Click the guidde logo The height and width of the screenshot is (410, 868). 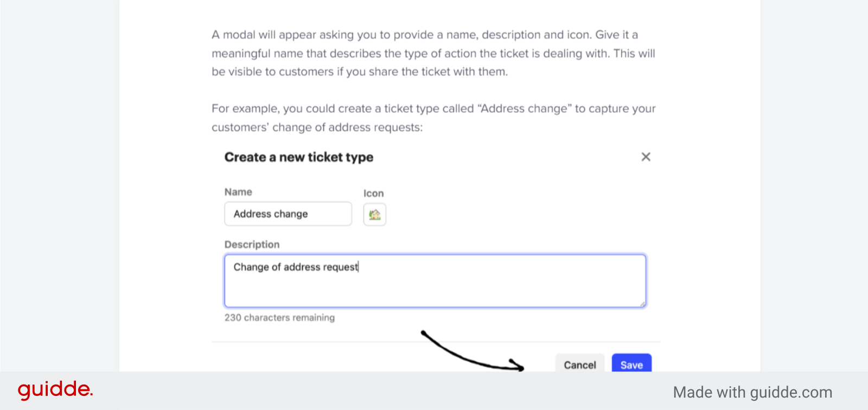tap(54, 389)
